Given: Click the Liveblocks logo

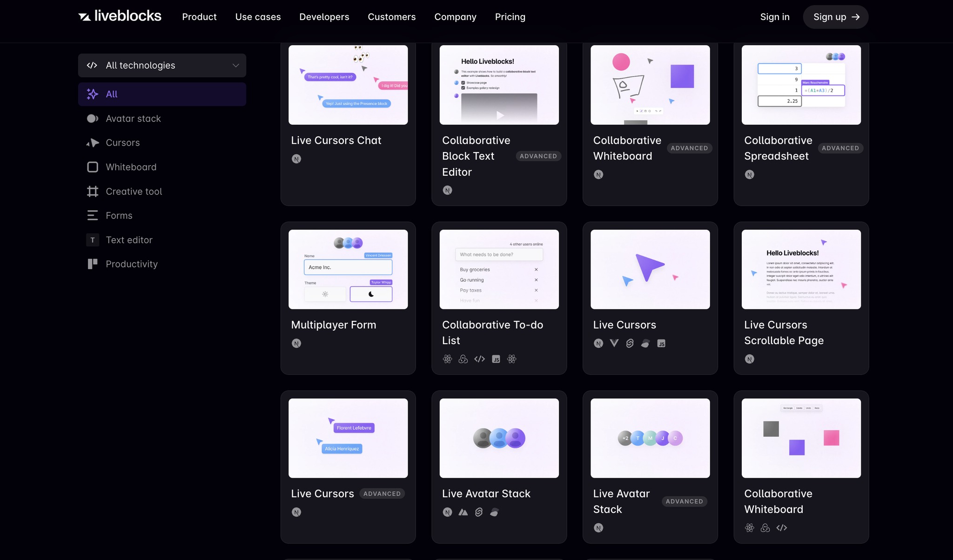Looking at the screenshot, I should [x=120, y=16].
